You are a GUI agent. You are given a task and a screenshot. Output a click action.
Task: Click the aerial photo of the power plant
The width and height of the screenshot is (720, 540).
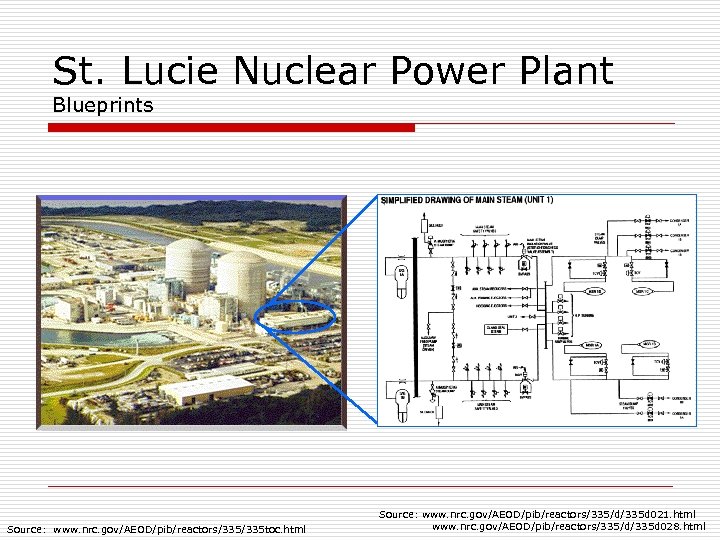191,313
